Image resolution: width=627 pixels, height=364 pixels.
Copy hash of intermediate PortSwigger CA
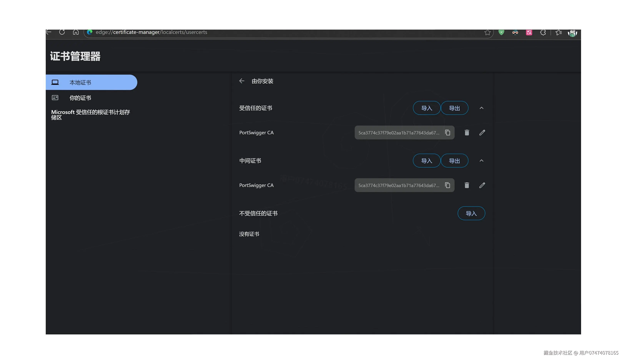click(447, 185)
